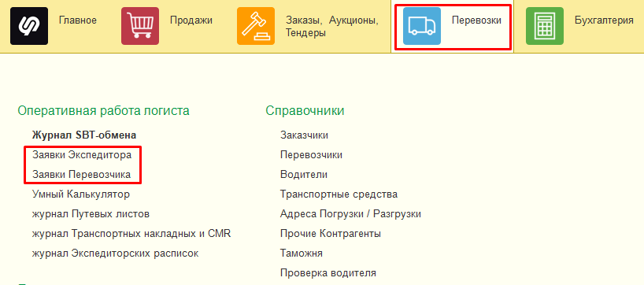Click the blue truck Перевозки icon
Image resolution: width=644 pixels, height=285 pixels.
coord(422,26)
